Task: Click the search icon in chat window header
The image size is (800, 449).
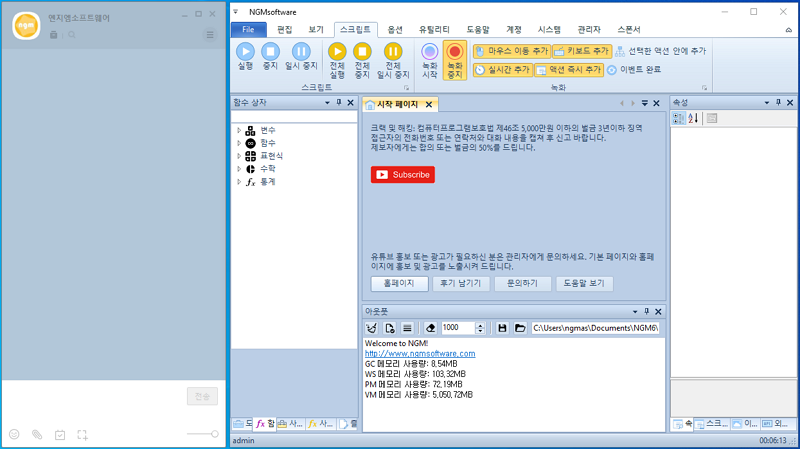Action: click(72, 35)
